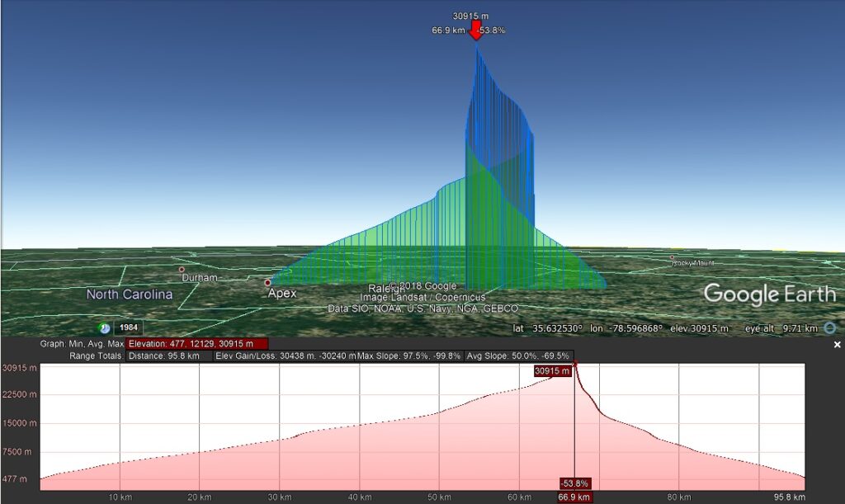Viewport: 845px width, 504px height.
Task: Click the 66.9 km cursor marker on graph
Action: pos(574,497)
